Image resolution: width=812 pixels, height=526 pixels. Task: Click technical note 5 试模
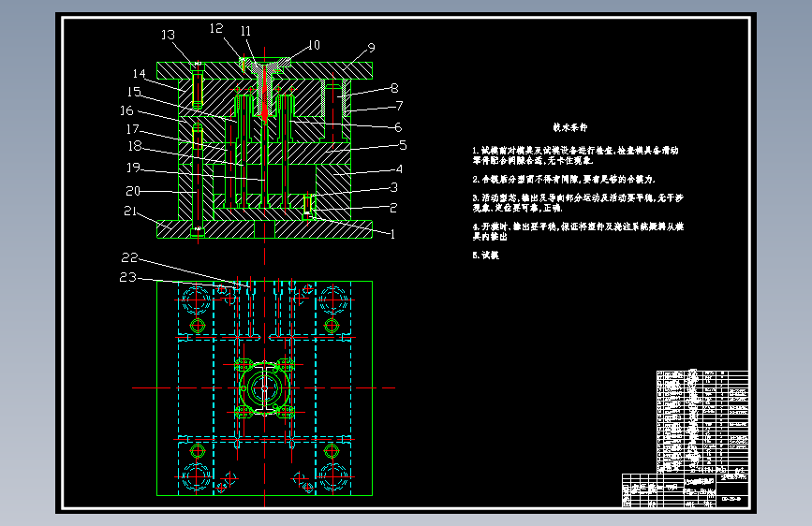point(486,256)
